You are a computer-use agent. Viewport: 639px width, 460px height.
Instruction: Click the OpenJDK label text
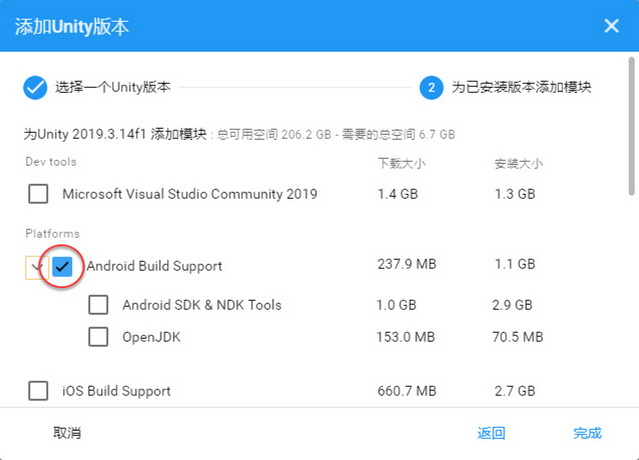coord(152,337)
